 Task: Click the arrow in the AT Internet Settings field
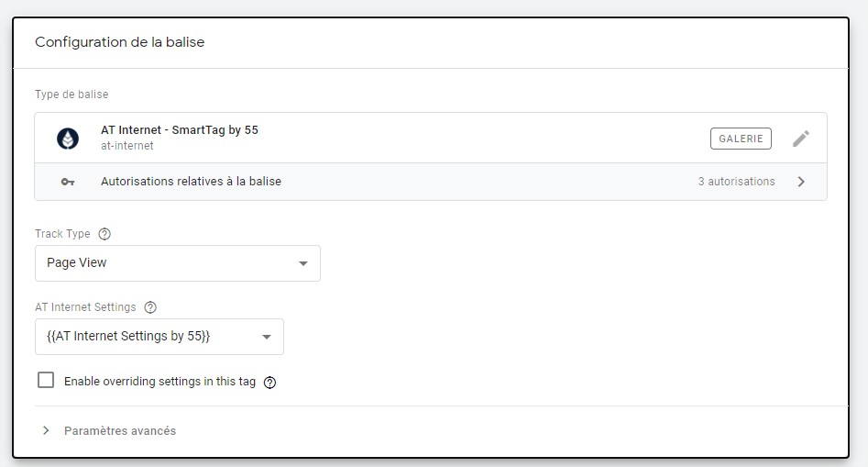(x=267, y=337)
